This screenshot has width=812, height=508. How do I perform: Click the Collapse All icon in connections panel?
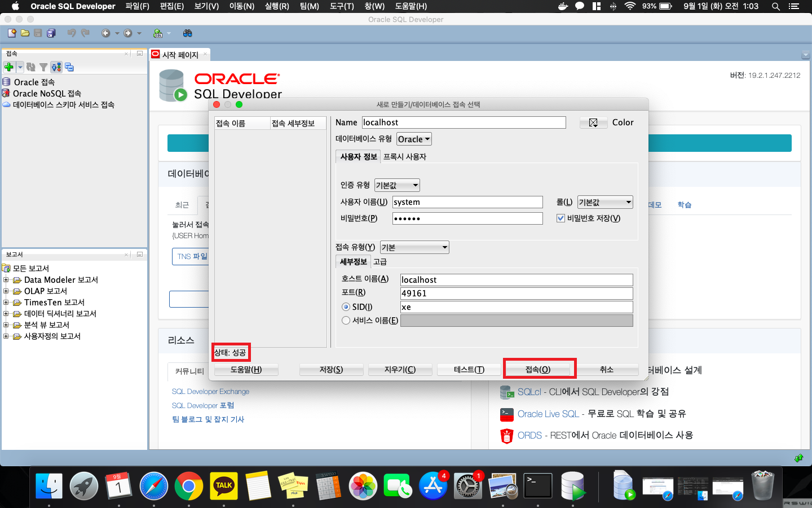click(69, 67)
